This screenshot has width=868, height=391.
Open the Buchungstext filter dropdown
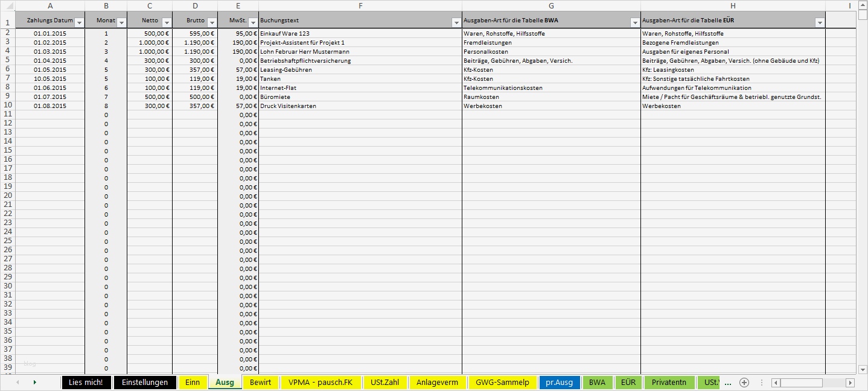[456, 21]
